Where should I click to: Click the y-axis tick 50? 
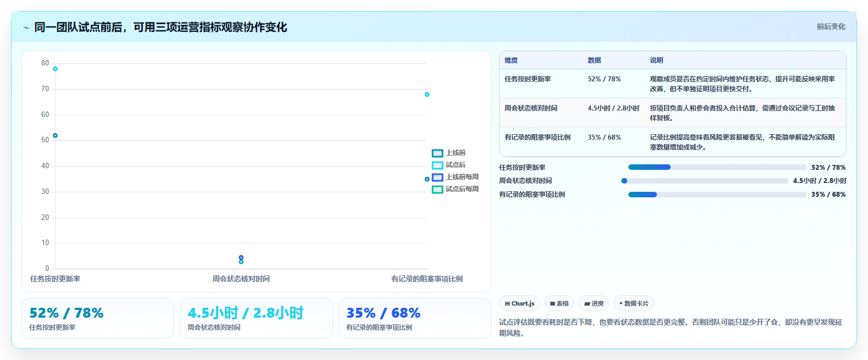[45, 140]
